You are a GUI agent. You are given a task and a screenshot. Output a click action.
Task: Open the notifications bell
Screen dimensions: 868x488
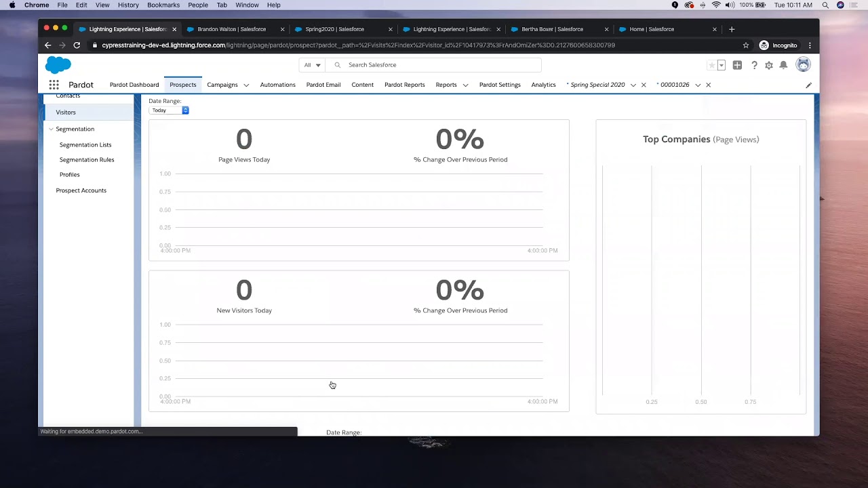(x=783, y=65)
